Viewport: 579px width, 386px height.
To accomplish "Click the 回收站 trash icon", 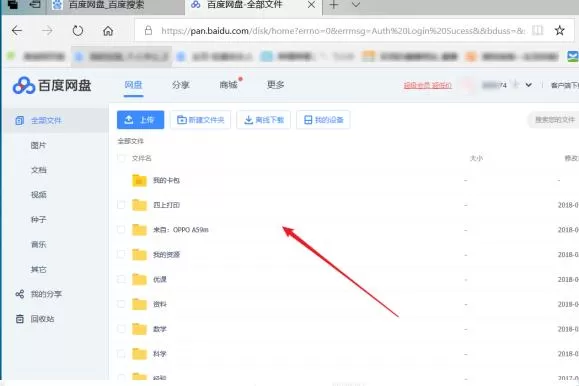I will click(20, 319).
